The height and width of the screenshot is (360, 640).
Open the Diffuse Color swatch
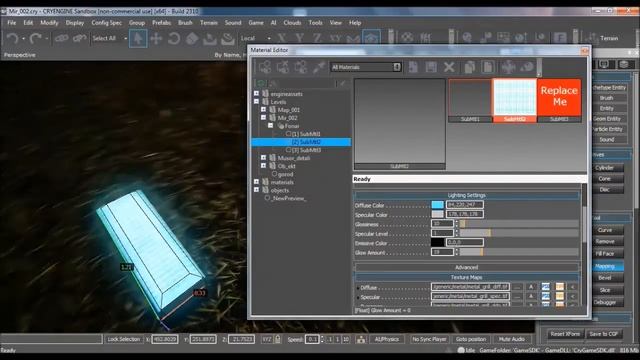tap(437, 205)
